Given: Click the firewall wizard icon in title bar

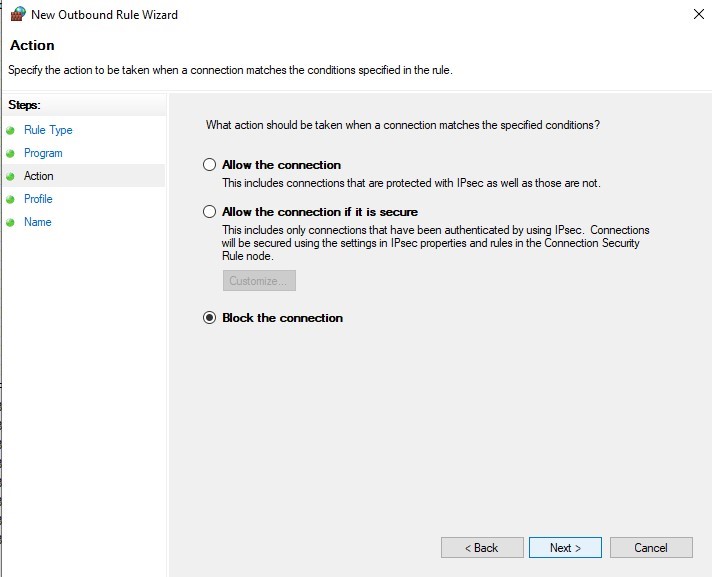Looking at the screenshot, I should tap(18, 14).
